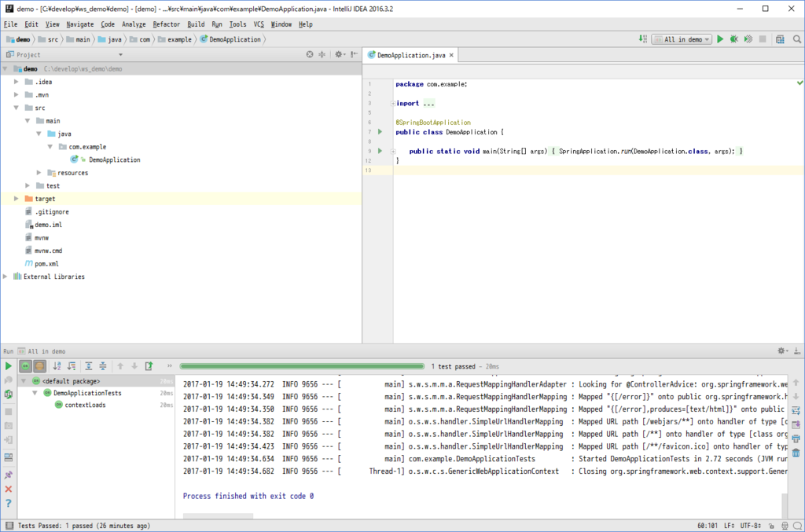Viewport: 805px width, 532px height.
Task: Sort test results by duration
Action: click(x=72, y=366)
